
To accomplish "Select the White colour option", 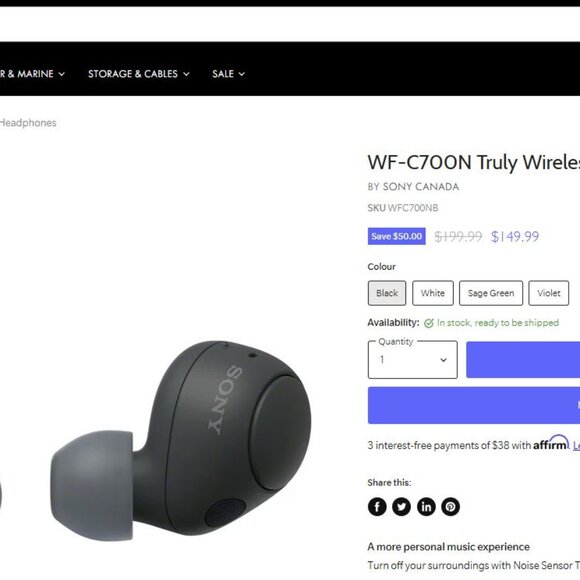I will [x=433, y=293].
